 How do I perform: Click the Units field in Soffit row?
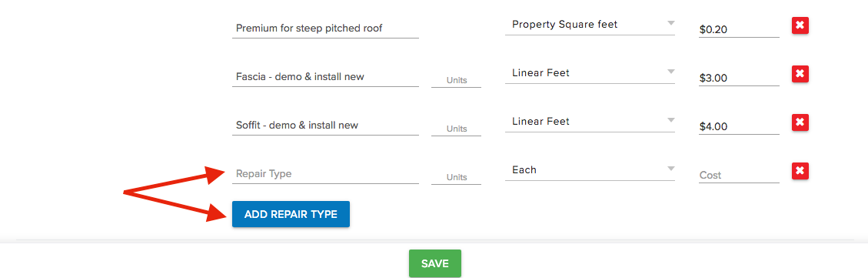[x=456, y=129]
